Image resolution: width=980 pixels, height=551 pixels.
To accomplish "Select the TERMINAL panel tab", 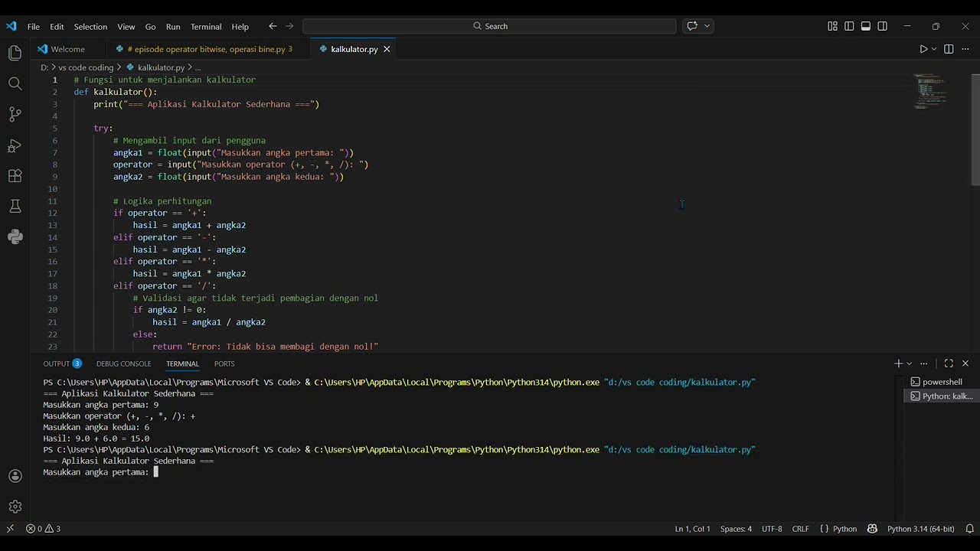I will coord(182,364).
